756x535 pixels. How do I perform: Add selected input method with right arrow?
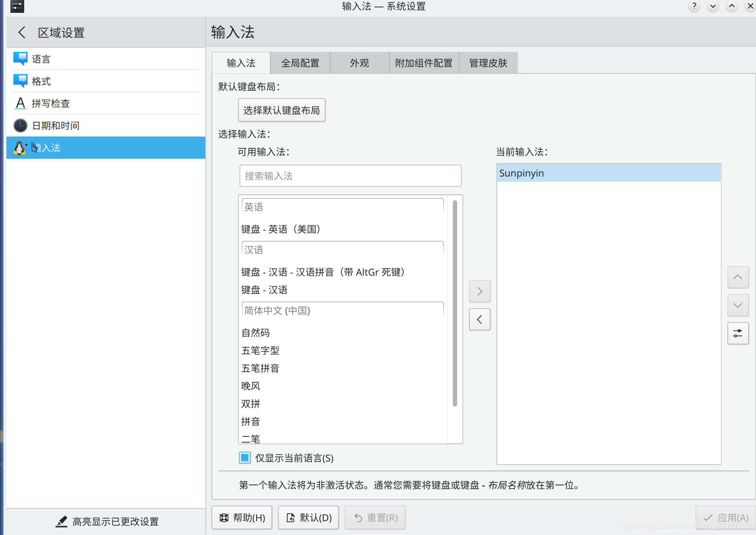pyautogui.click(x=480, y=291)
